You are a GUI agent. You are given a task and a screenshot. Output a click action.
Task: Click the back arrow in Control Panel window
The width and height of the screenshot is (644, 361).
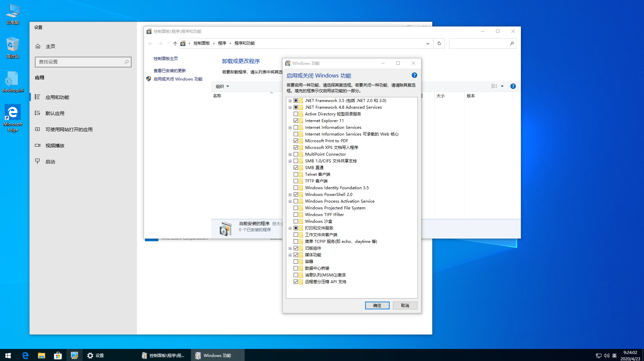(150, 43)
